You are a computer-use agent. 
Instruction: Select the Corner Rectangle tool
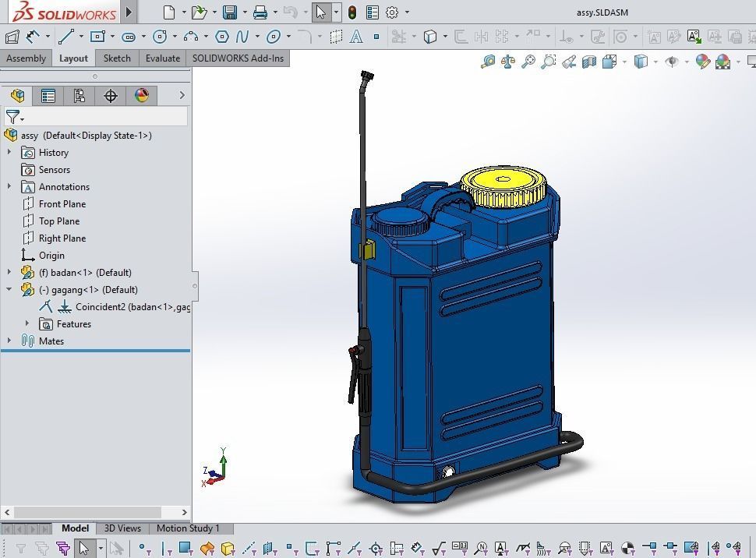(97, 37)
